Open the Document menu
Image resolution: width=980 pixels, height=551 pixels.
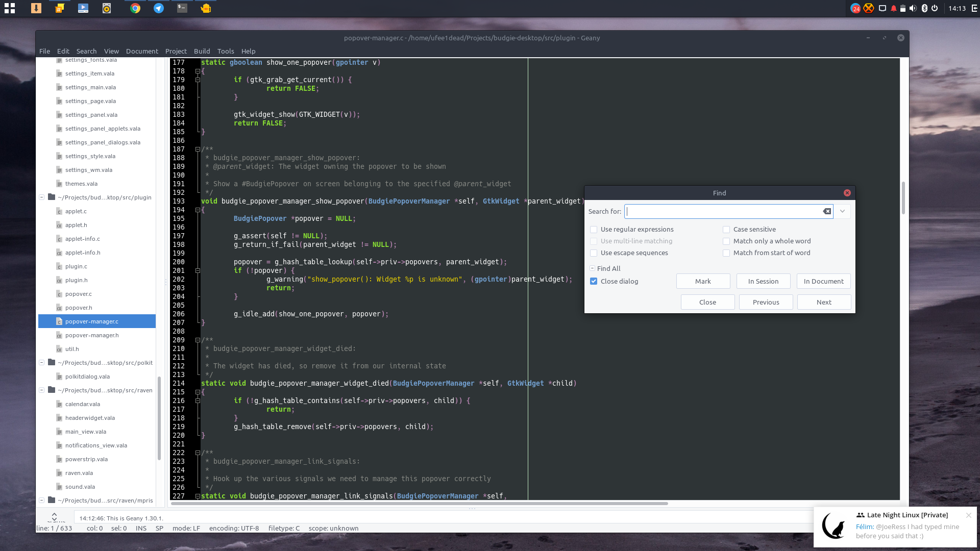point(142,51)
